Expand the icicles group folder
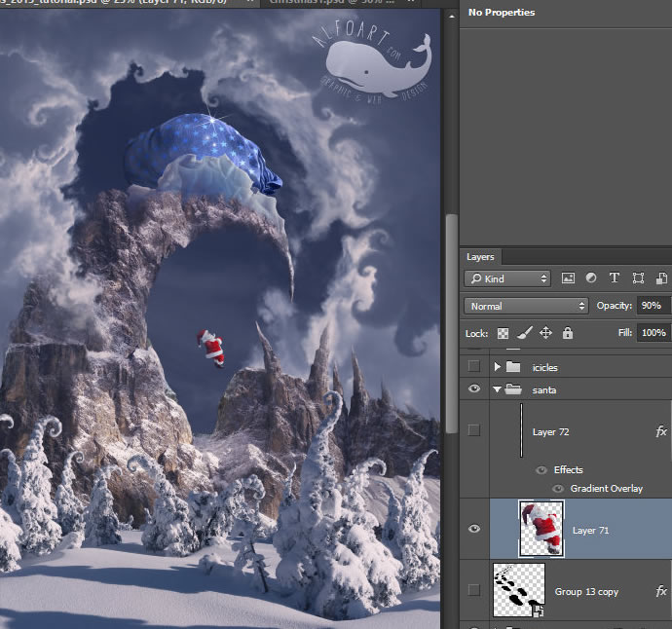The image size is (672, 629). (497, 367)
